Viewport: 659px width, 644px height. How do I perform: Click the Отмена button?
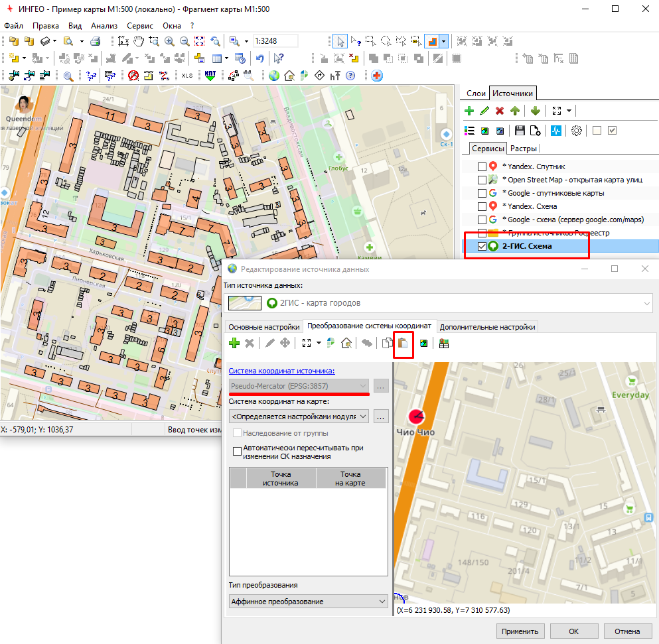[x=627, y=631]
